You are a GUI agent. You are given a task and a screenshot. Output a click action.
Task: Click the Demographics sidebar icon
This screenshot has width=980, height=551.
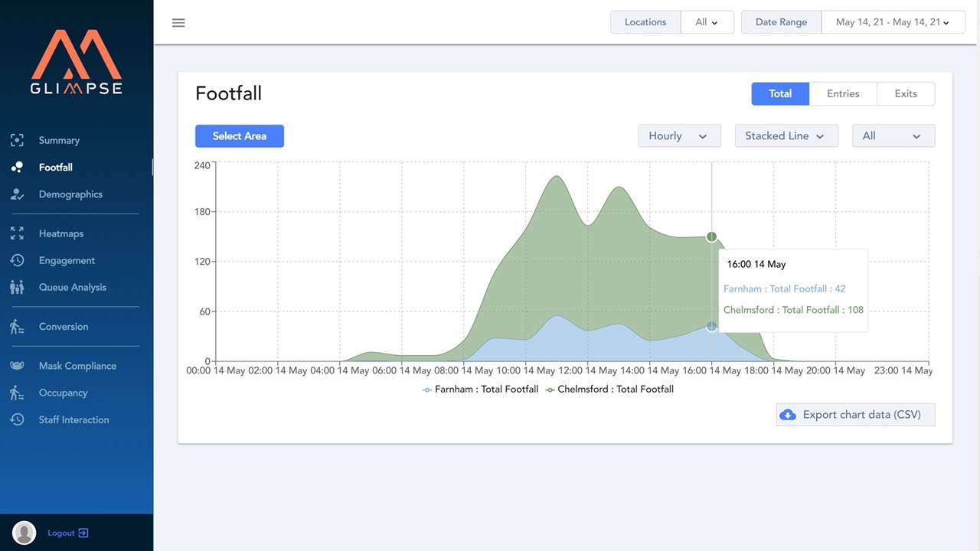pos(17,194)
